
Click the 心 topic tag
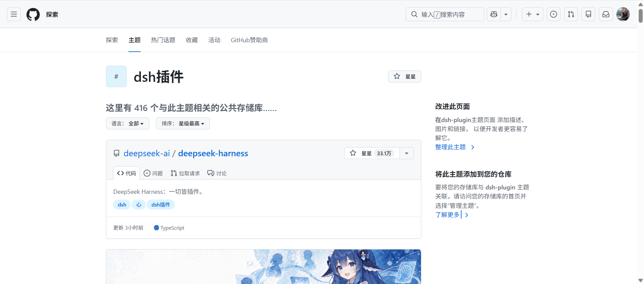tap(139, 205)
